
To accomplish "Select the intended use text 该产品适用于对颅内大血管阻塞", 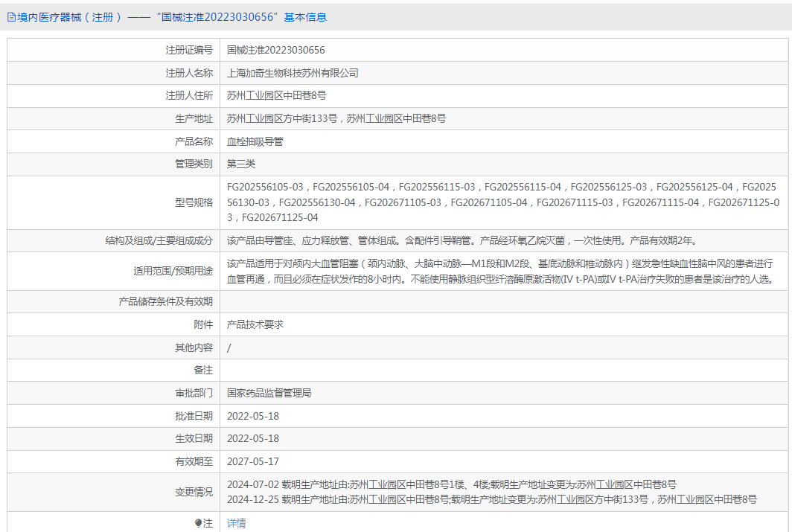I will 501,271.
